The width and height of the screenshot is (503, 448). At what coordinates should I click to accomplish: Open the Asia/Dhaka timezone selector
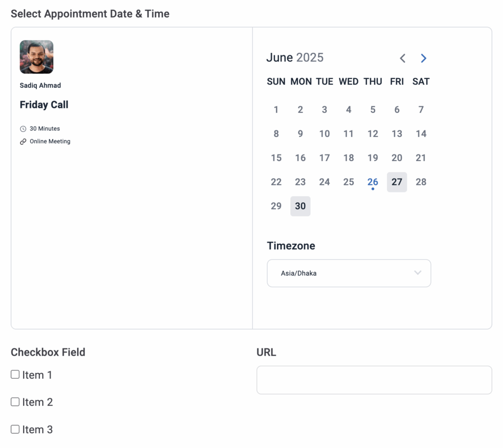click(349, 273)
